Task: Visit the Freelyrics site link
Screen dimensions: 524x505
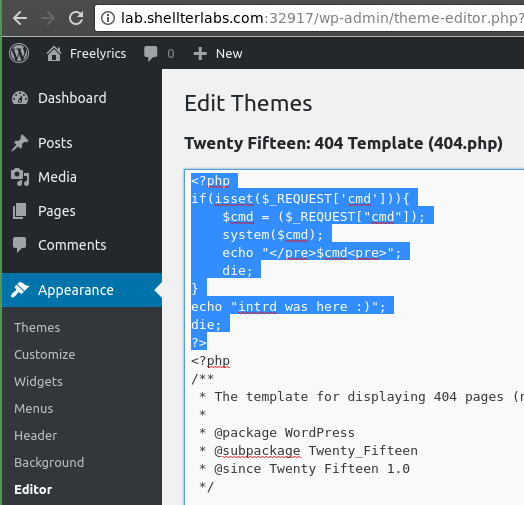Action: [x=98, y=53]
